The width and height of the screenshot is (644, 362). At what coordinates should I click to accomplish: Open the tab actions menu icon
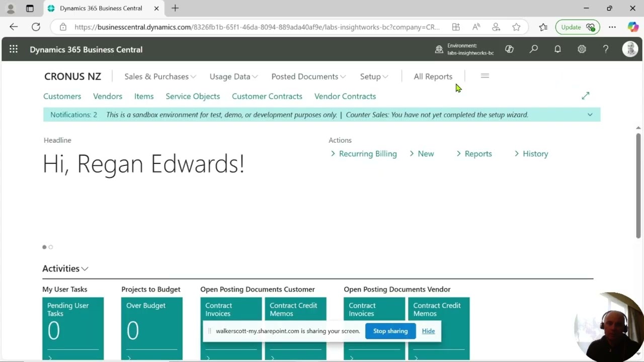tap(30, 9)
